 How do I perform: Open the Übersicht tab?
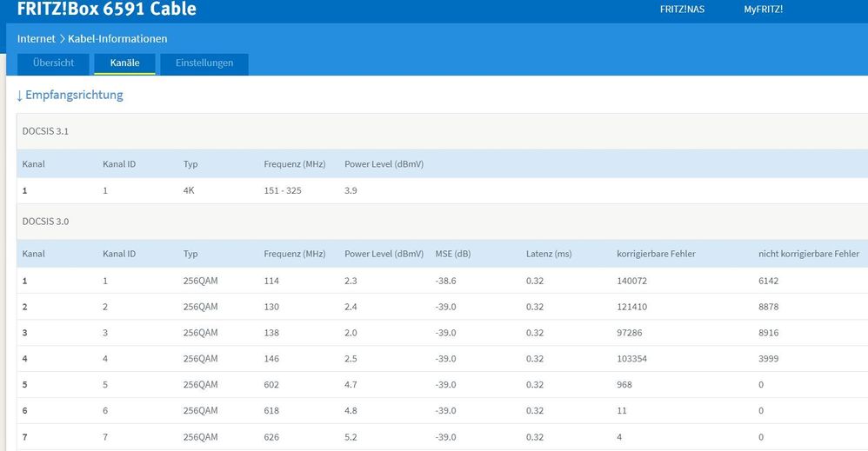pos(53,63)
